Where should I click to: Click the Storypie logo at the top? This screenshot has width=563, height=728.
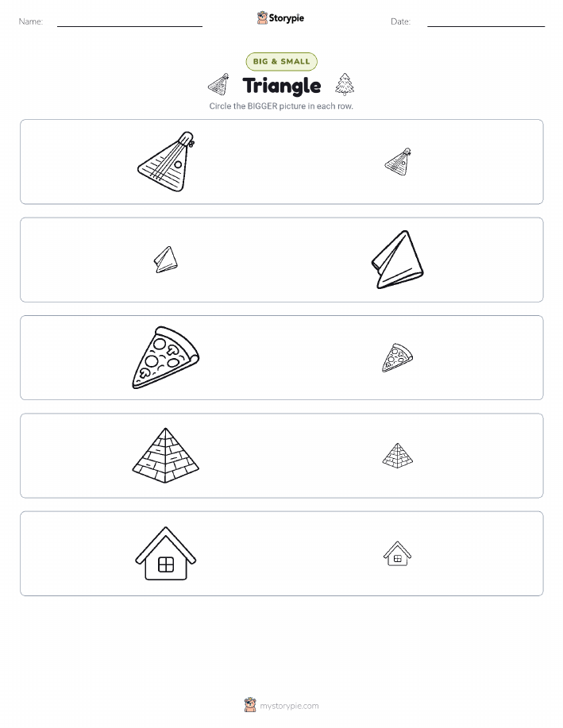pyautogui.click(x=280, y=18)
